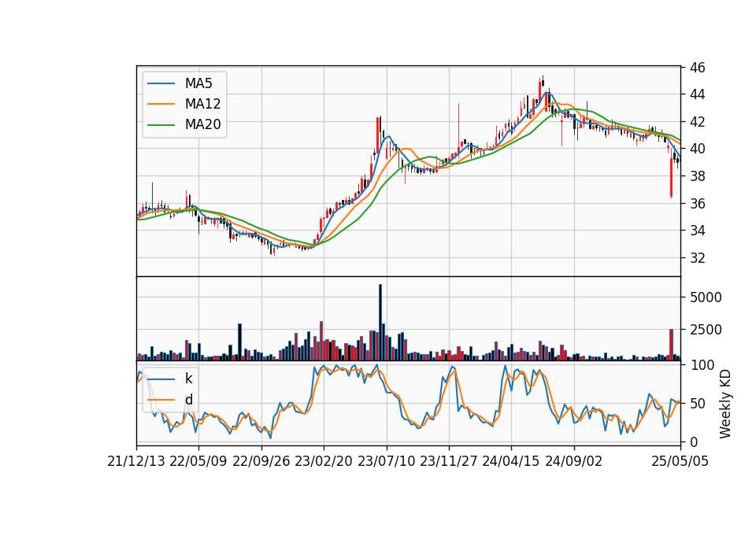The image size is (756, 543).
Task: Click the MA12 legend label
Action: pos(203,104)
